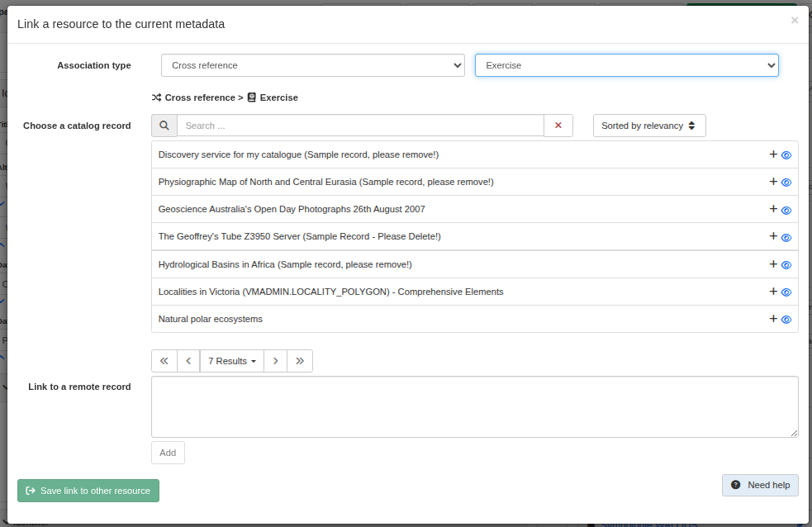
Task: Go to the last results page
Action: pos(300,361)
